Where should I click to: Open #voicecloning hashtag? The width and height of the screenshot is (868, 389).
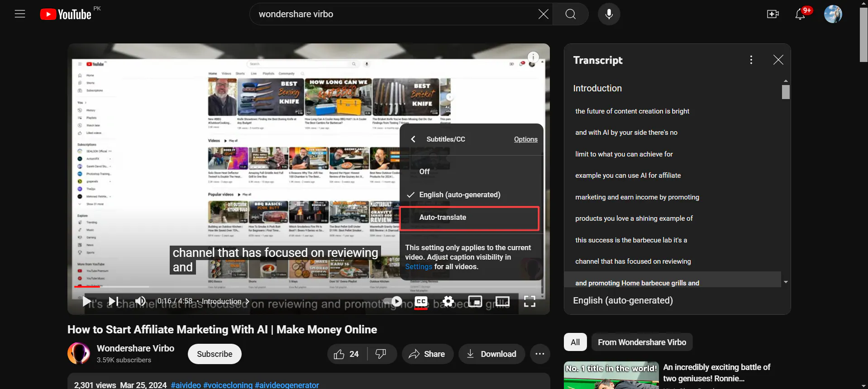228,385
